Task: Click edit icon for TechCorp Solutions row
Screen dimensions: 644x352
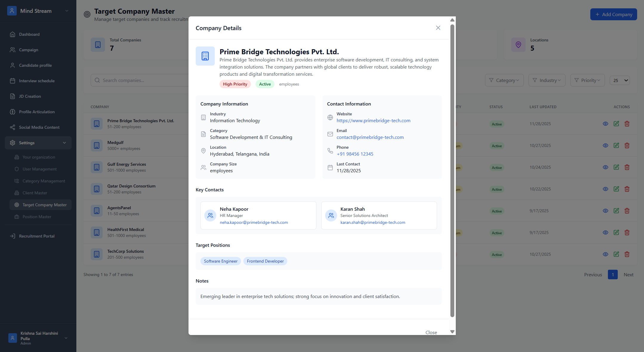Action: [616, 254]
